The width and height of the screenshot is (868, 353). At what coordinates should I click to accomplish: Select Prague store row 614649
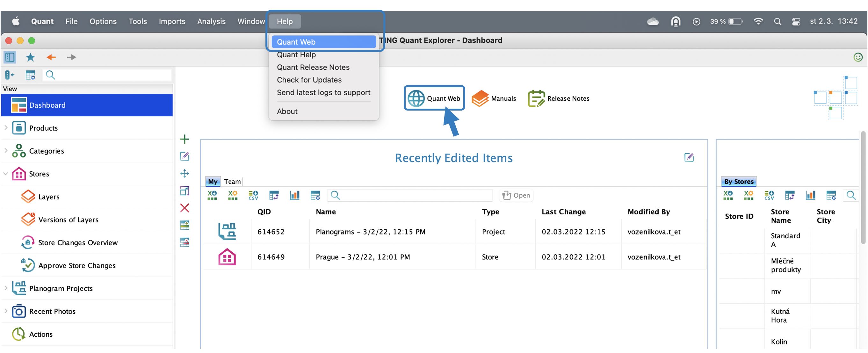tap(455, 257)
